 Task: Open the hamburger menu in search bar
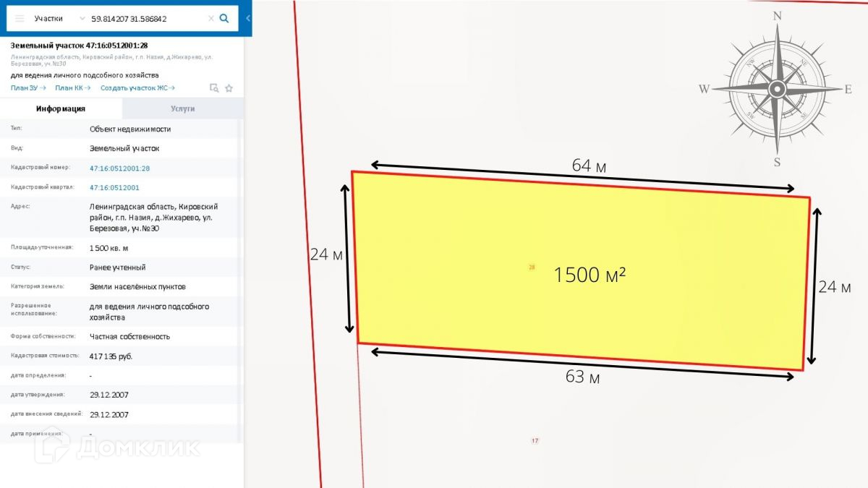(20, 19)
